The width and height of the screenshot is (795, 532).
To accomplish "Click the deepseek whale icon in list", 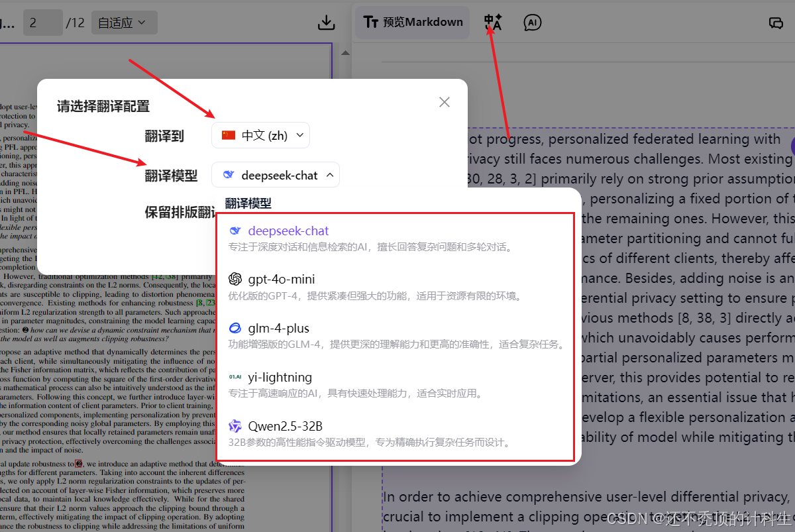I will pyautogui.click(x=235, y=231).
